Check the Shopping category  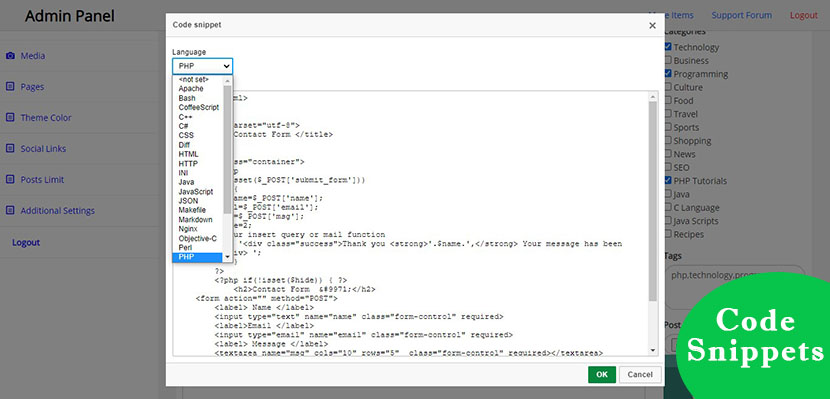pyautogui.click(x=668, y=140)
